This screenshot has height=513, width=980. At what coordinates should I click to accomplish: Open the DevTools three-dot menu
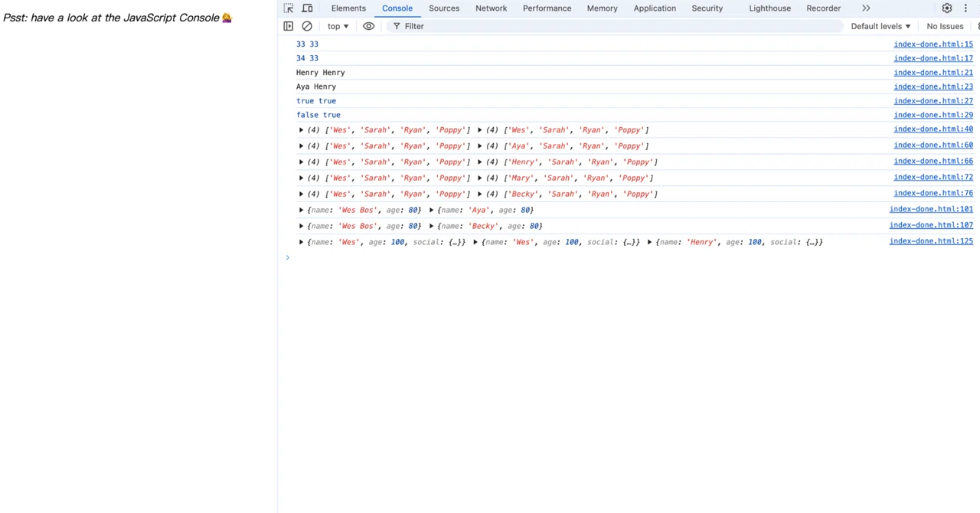(965, 8)
